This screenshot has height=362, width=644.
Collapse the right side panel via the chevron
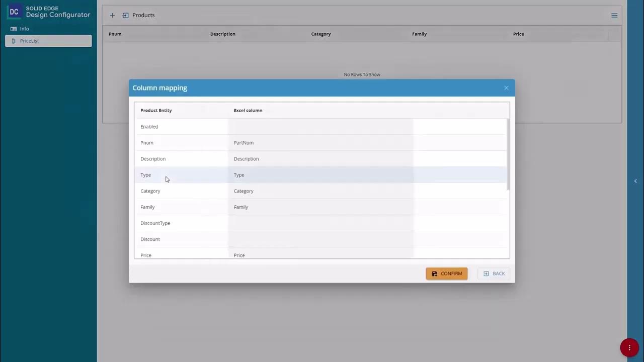635,180
